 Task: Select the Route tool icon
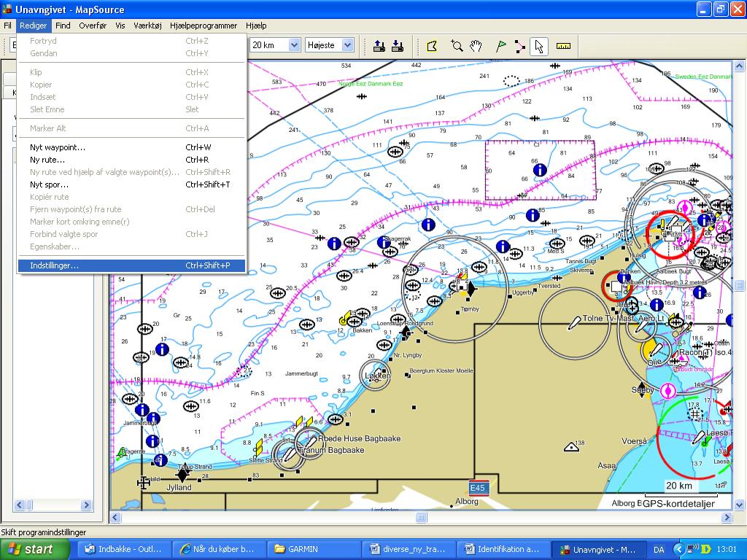pos(519,46)
